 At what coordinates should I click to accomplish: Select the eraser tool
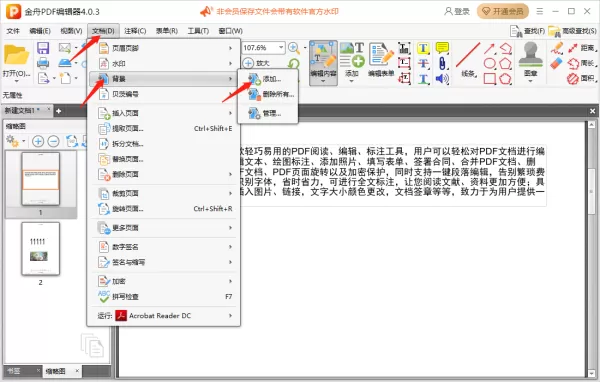[x=557, y=63]
